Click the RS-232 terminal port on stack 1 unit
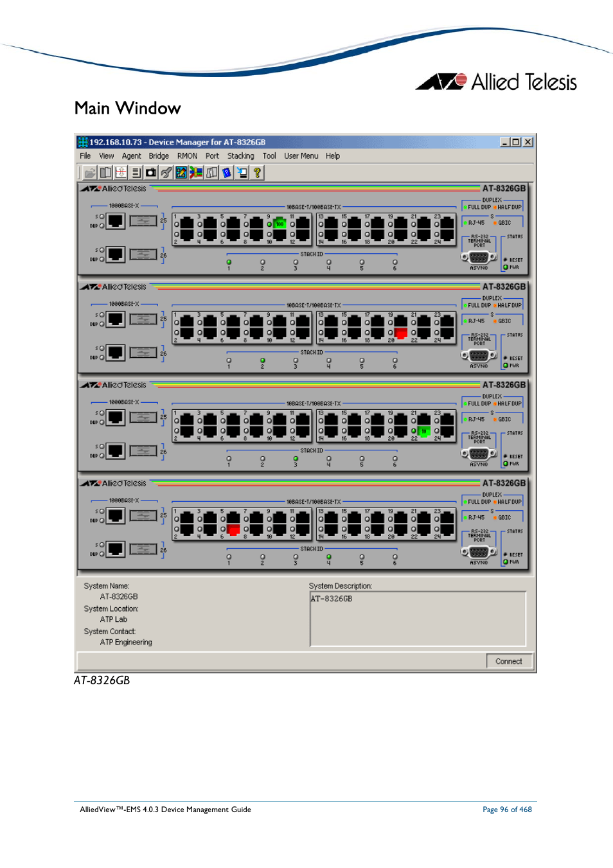Screen dimensions: 613x868 tap(479, 257)
